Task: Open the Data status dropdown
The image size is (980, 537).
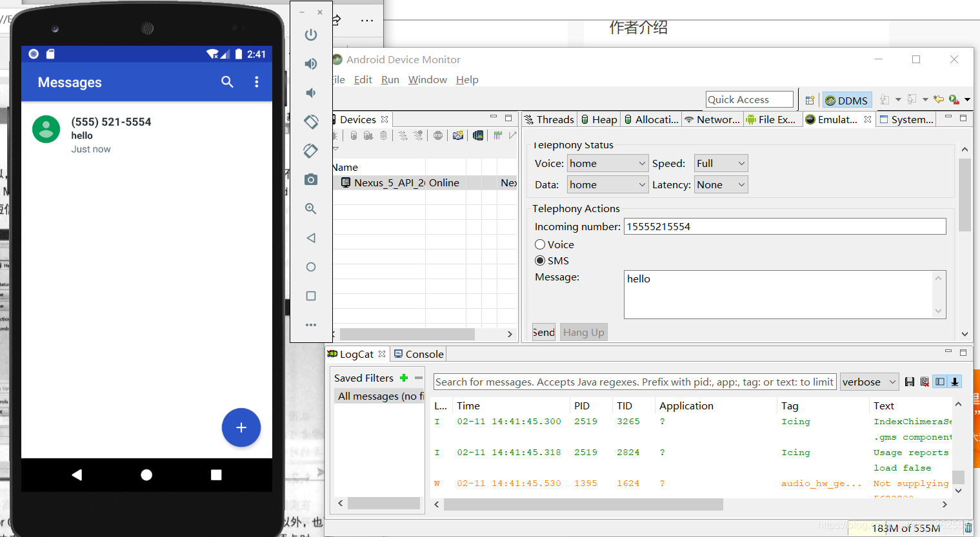Action: 607,185
